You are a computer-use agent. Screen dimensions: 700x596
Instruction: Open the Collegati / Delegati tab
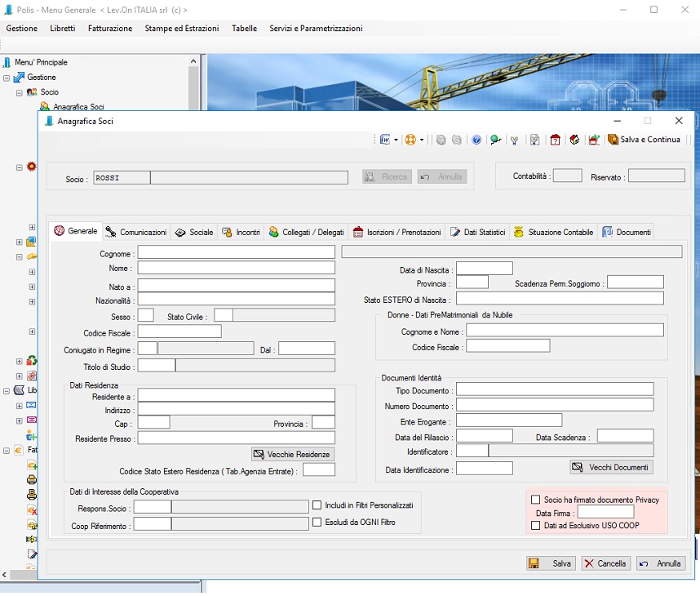[x=306, y=233]
